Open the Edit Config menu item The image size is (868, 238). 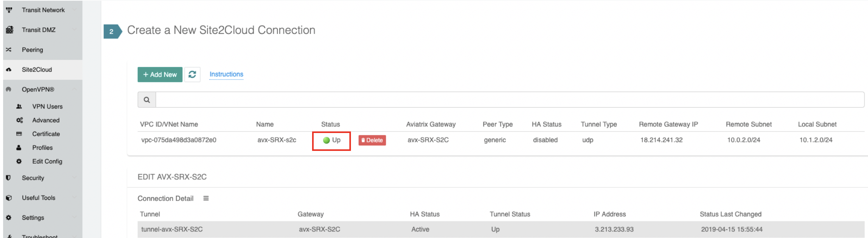47,161
